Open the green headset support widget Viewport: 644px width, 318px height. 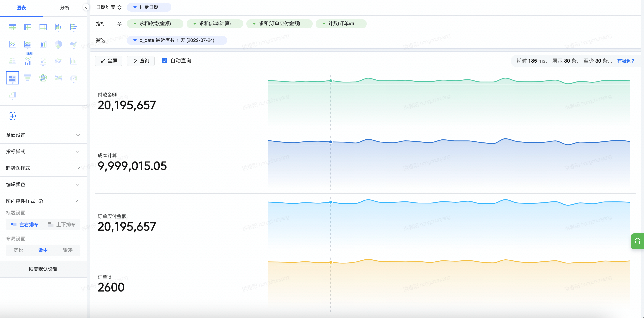click(x=637, y=241)
